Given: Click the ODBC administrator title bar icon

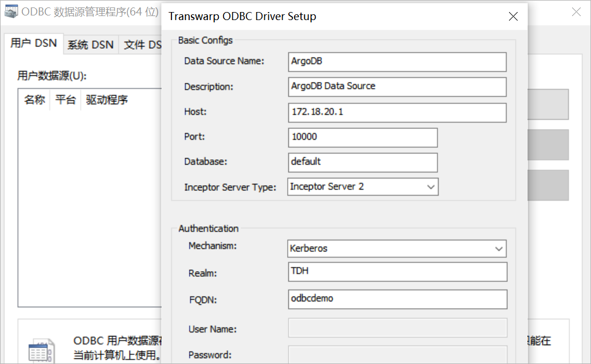Looking at the screenshot, I should tap(11, 11).
